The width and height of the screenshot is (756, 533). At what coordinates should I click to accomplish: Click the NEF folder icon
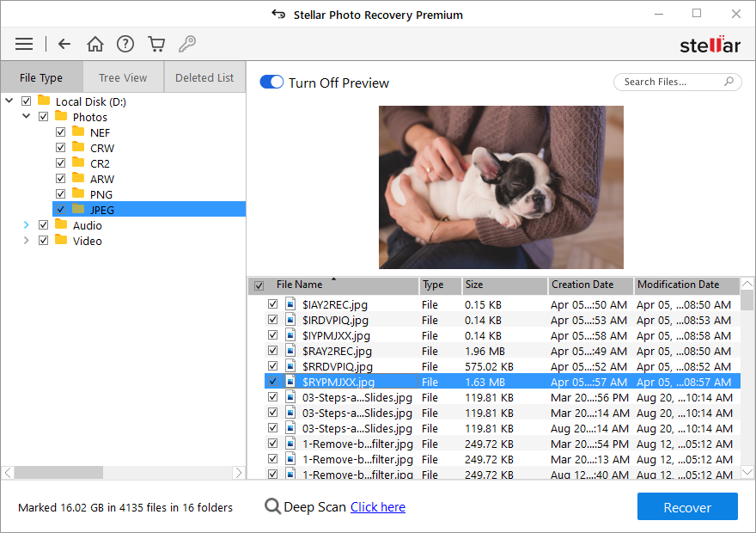[x=78, y=132]
